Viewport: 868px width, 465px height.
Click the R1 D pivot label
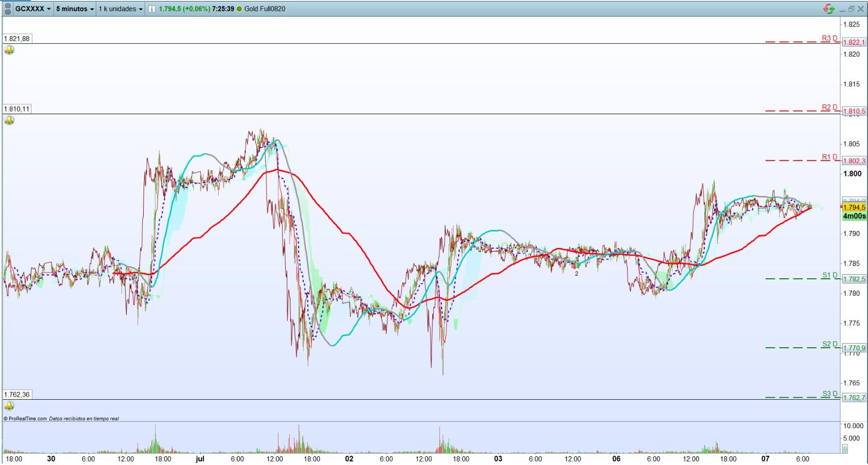829,157
